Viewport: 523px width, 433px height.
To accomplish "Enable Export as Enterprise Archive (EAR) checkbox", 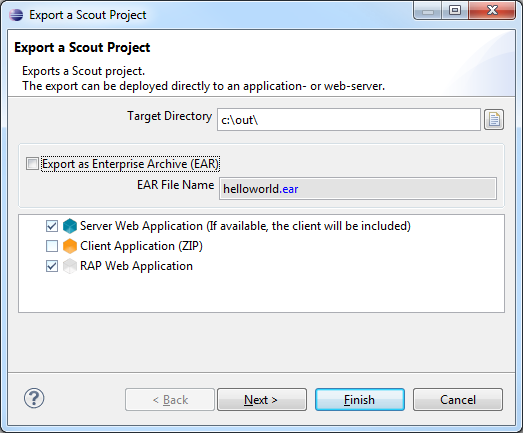I will coord(32,163).
